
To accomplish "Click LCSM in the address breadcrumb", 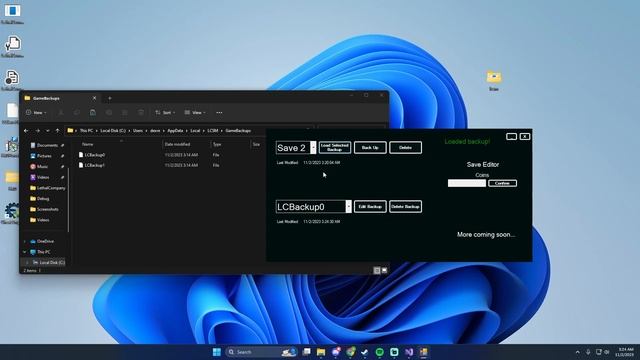I will click(213, 131).
